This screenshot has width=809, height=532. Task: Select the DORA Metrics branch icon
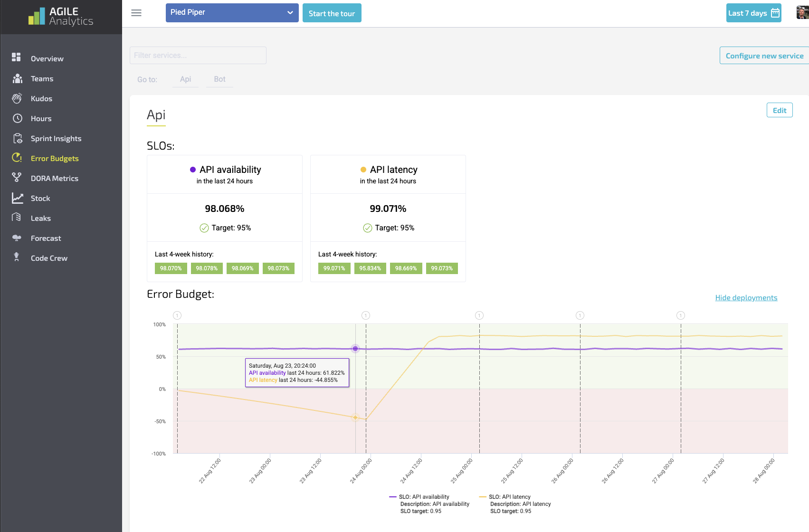pos(17,178)
